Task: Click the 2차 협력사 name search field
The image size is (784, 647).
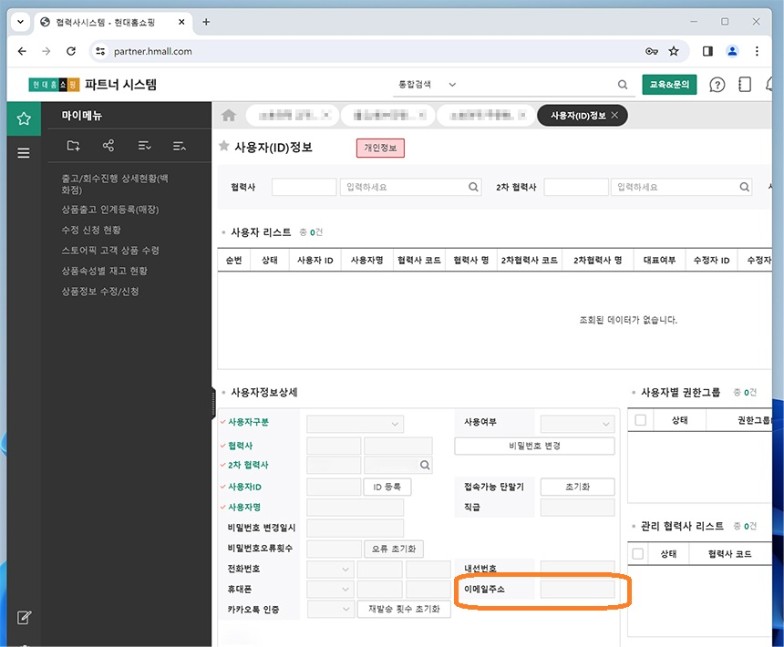Action: [682, 187]
